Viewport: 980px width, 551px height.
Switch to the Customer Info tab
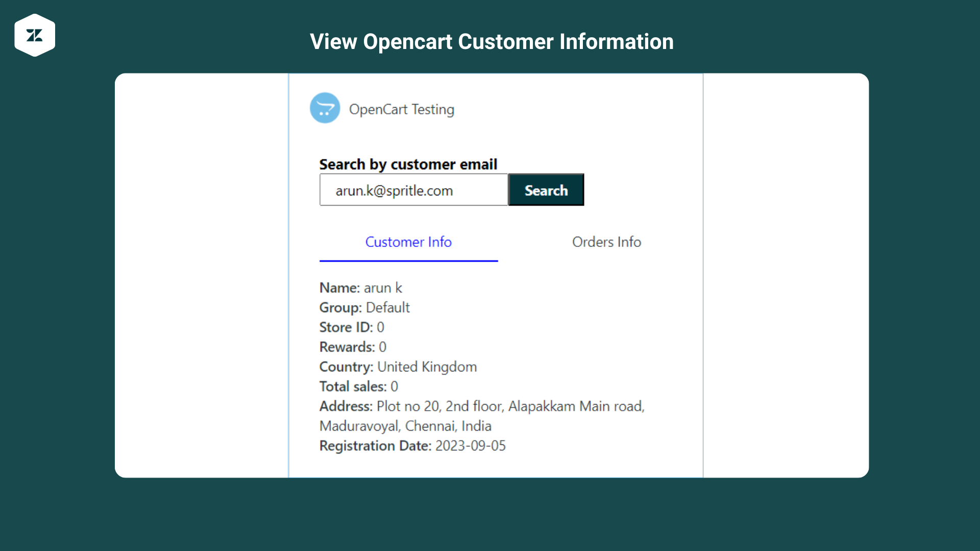(408, 242)
